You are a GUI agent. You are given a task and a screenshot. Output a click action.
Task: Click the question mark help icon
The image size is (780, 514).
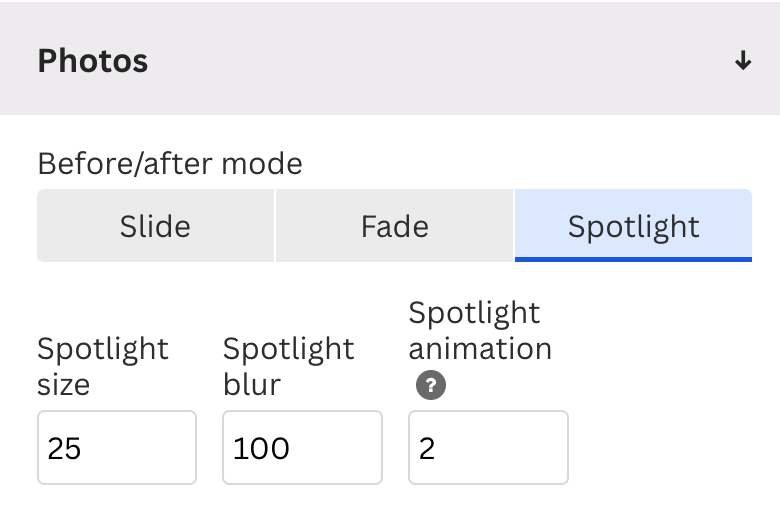click(x=430, y=385)
